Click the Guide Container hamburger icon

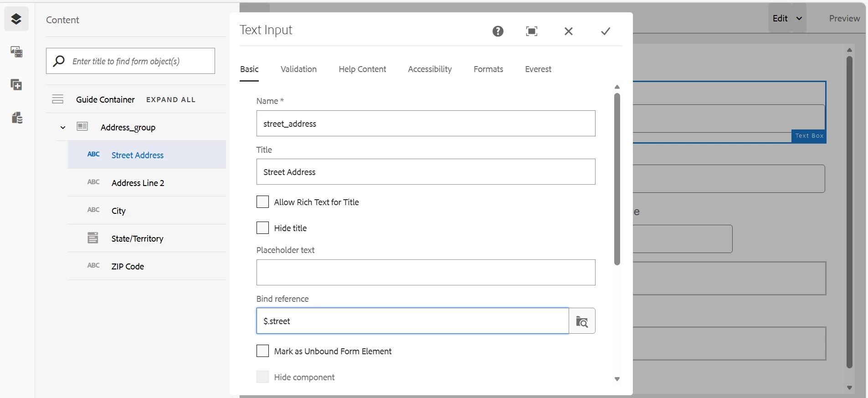tap(58, 99)
